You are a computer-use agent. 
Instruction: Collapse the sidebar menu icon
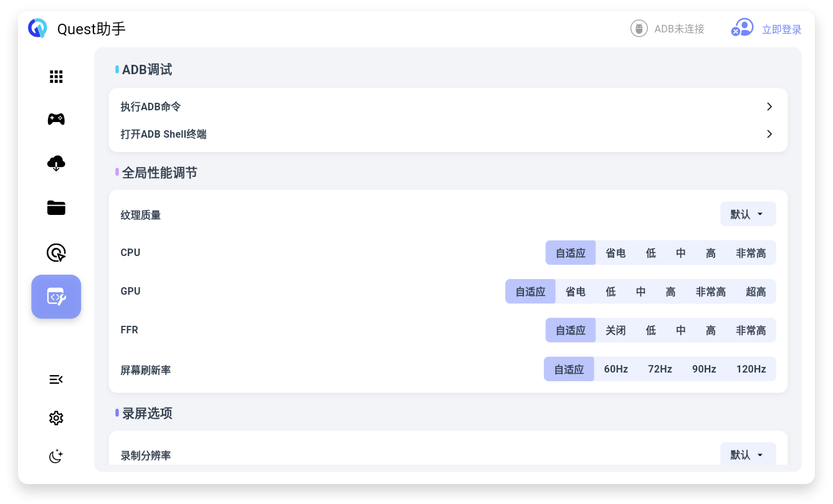[56, 379]
